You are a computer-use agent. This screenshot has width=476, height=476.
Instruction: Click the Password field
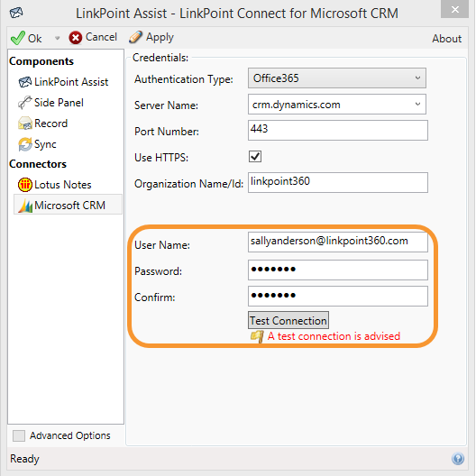tap(338, 270)
